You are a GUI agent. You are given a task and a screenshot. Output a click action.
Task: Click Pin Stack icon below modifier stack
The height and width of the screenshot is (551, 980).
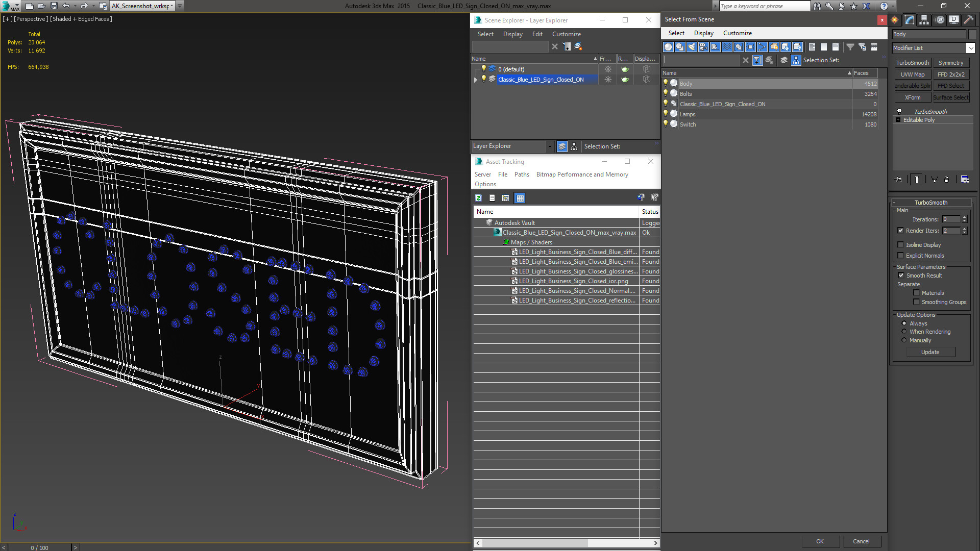click(x=899, y=180)
